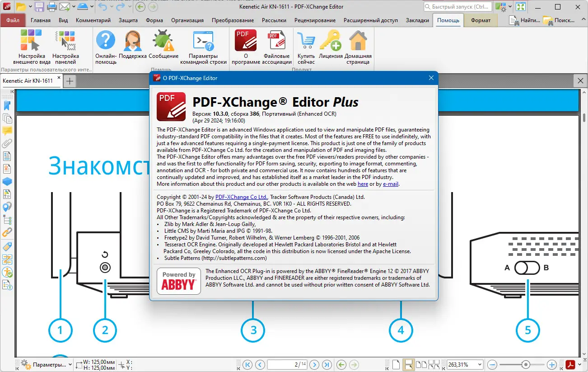Switch to two-page view layout
The width and height of the screenshot is (588, 372).
pos(422,364)
